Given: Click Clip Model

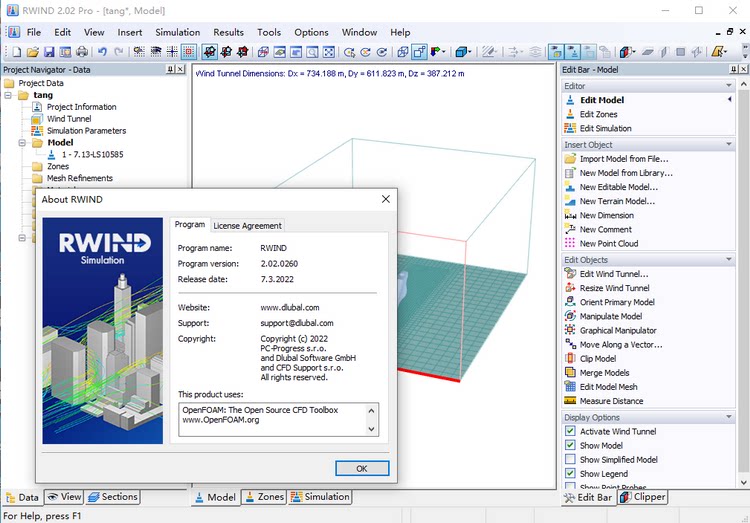Looking at the screenshot, I should (x=598, y=358).
